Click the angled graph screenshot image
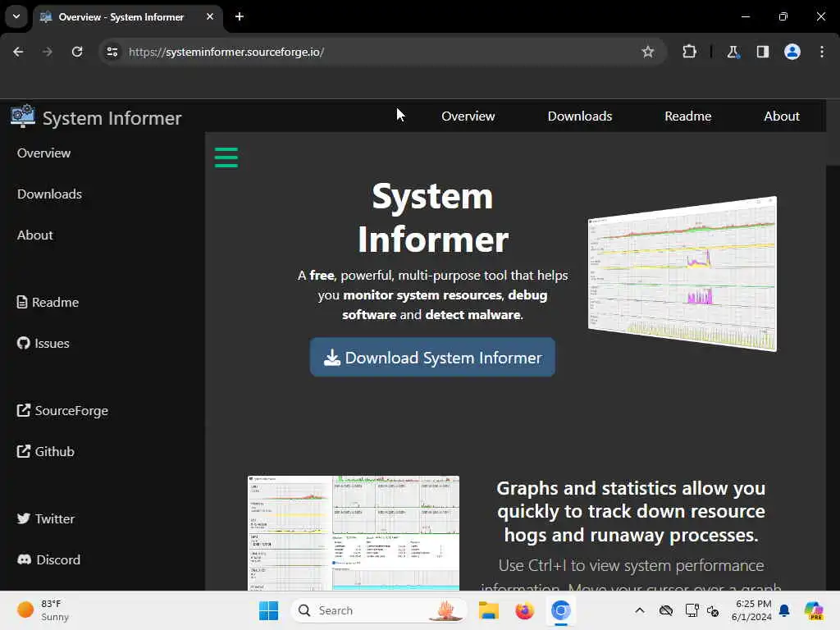Viewport: 840px width, 630px height. tap(682, 274)
